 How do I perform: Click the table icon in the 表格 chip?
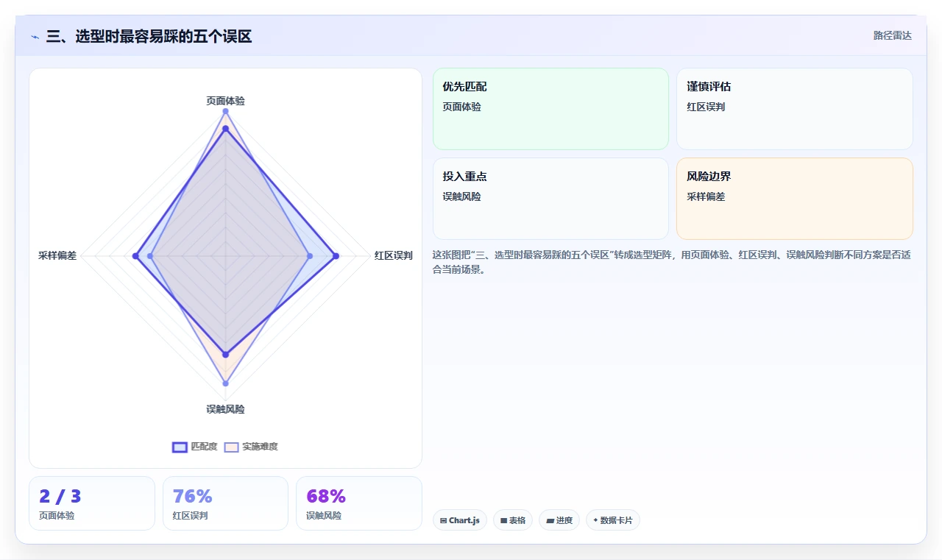tap(503, 520)
